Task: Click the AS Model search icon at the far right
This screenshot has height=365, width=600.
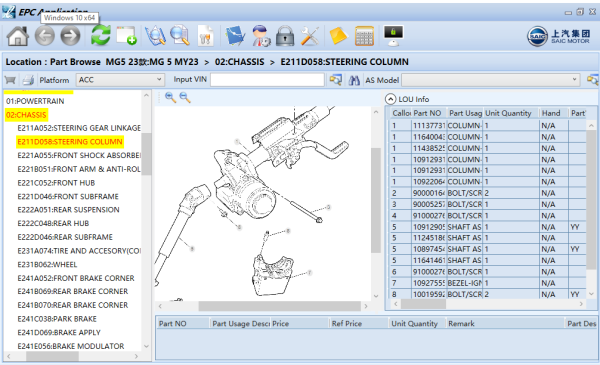Action: (x=593, y=80)
